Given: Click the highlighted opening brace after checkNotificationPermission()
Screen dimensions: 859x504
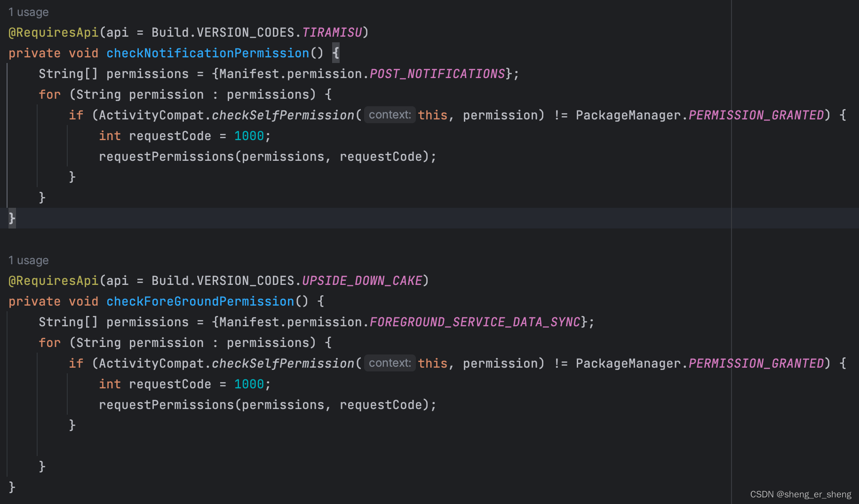Looking at the screenshot, I should 335,53.
